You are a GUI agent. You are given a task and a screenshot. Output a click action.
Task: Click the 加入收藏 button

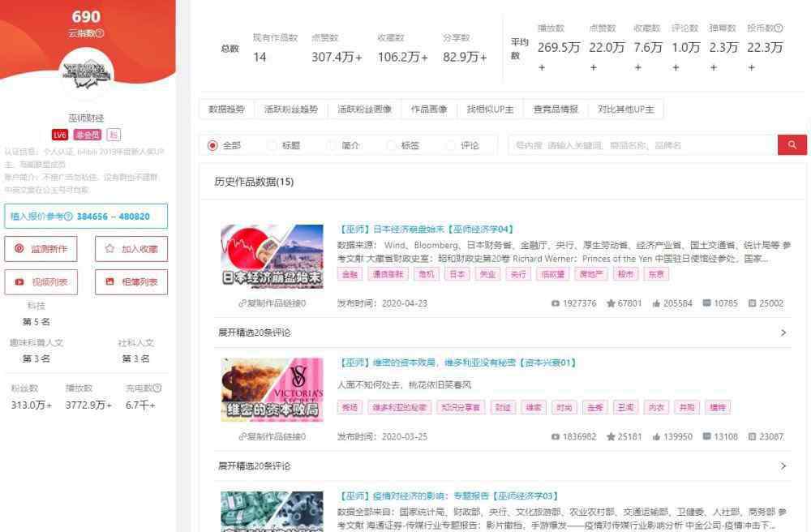pyautogui.click(x=131, y=249)
